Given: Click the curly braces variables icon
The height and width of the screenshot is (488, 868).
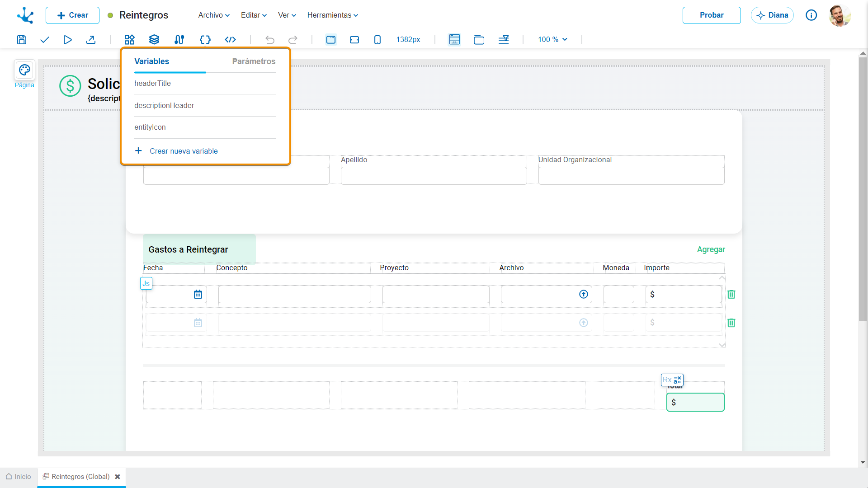Looking at the screenshot, I should tap(205, 40).
